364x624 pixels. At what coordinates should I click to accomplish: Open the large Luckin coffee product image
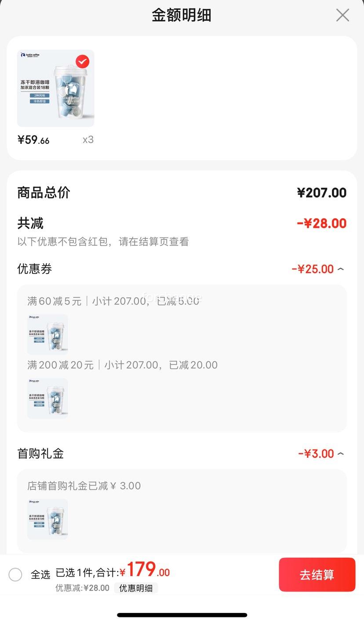(x=56, y=88)
